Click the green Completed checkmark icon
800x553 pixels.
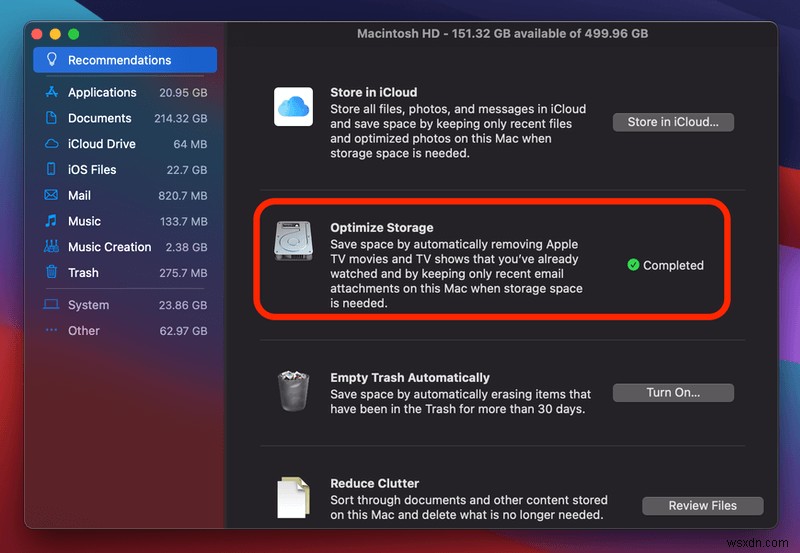pos(633,265)
